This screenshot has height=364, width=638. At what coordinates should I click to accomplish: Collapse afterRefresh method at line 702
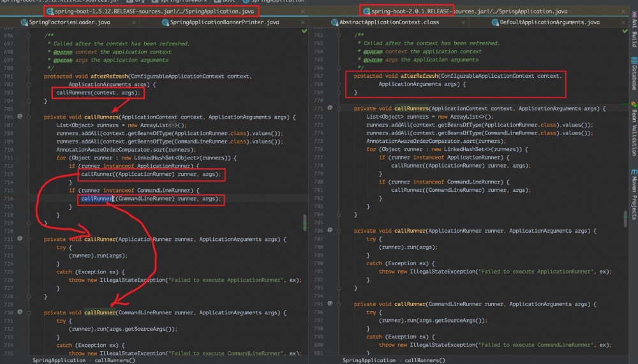click(29, 85)
